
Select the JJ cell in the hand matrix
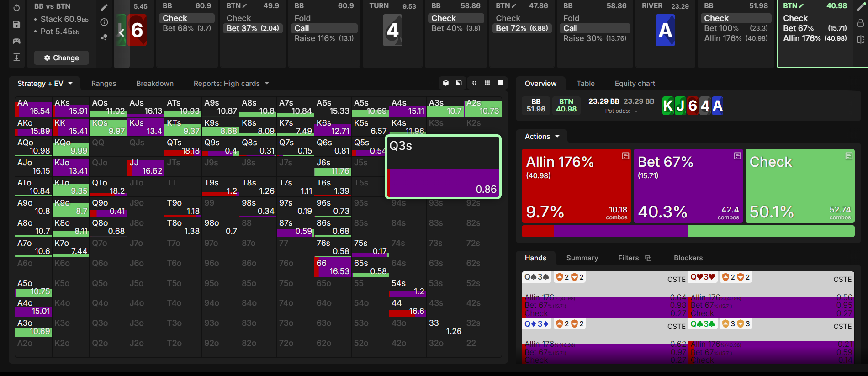[x=145, y=167]
